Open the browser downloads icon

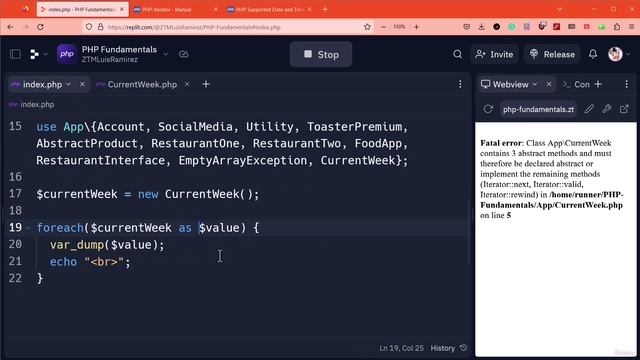point(481,27)
